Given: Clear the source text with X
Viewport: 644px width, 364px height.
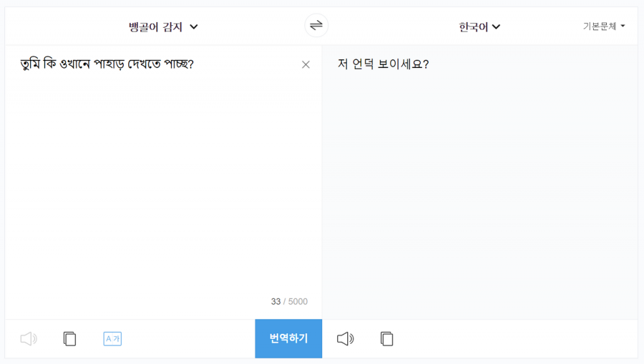Looking at the screenshot, I should (306, 65).
